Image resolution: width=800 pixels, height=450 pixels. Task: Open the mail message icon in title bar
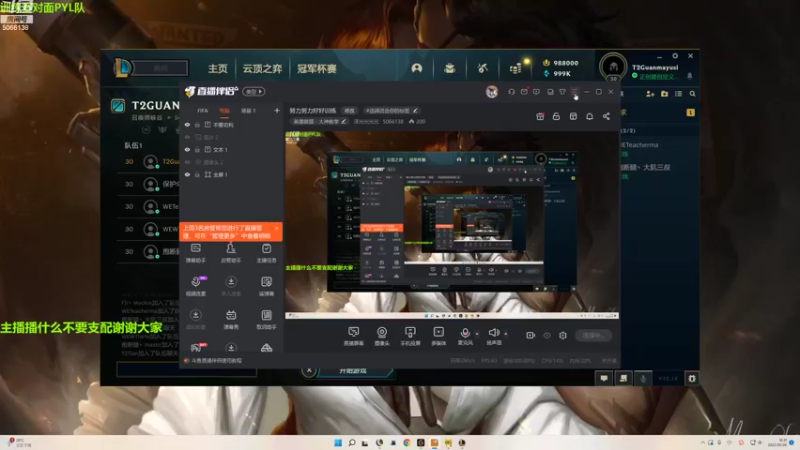[524, 92]
